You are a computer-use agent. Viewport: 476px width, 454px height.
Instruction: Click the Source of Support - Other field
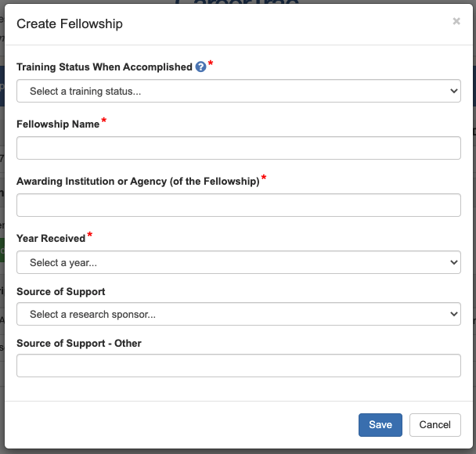point(239,366)
